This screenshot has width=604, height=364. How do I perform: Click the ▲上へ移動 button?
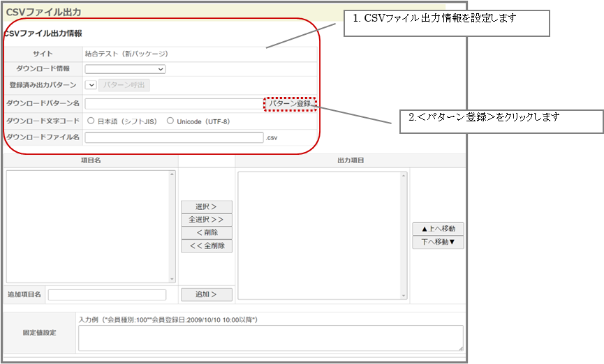coord(438,229)
